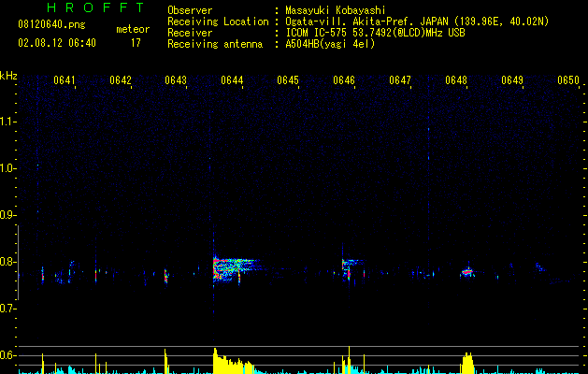The image size is (588, 374).
Task: Click the 0646 time marker
Action: [x=344, y=80]
